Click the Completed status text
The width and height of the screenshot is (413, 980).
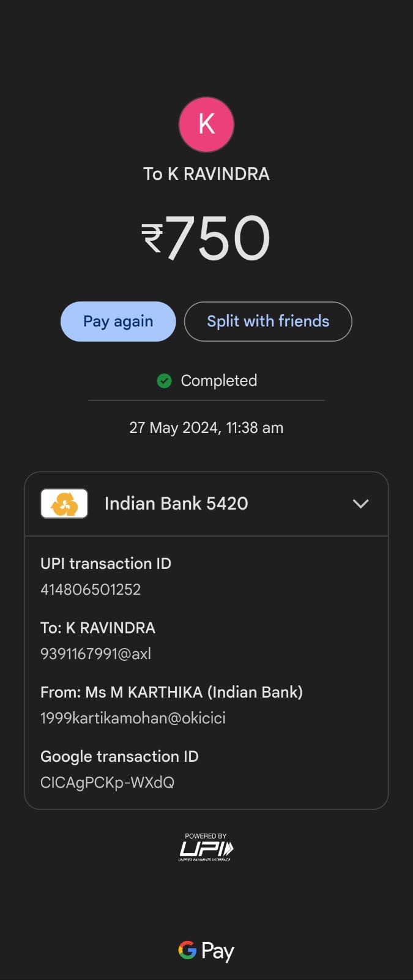(x=218, y=380)
